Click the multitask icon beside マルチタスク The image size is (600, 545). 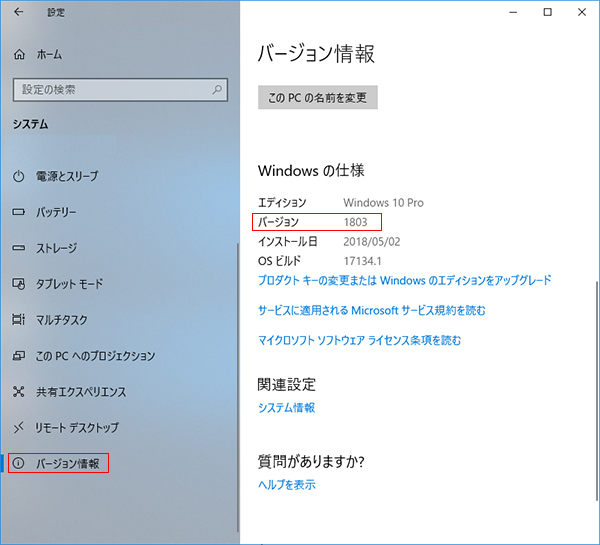19,320
